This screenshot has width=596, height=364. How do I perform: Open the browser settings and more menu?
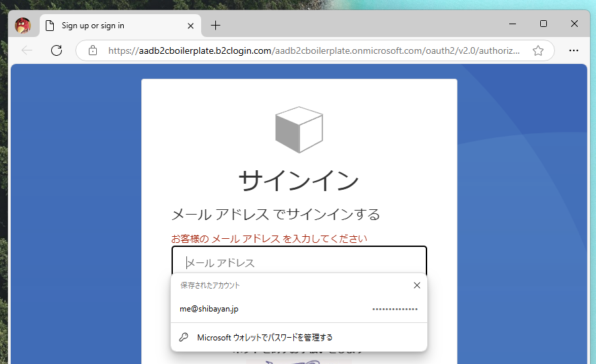[574, 50]
